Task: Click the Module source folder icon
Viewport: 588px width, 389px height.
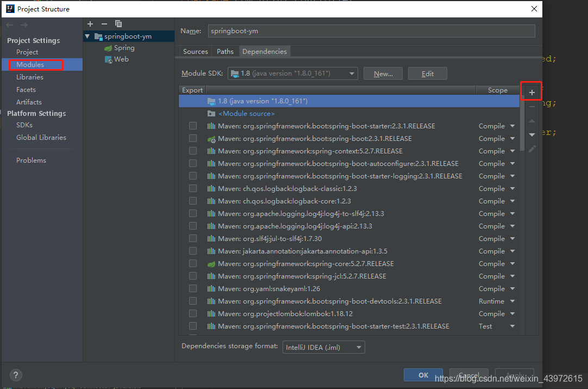Action: [211, 114]
